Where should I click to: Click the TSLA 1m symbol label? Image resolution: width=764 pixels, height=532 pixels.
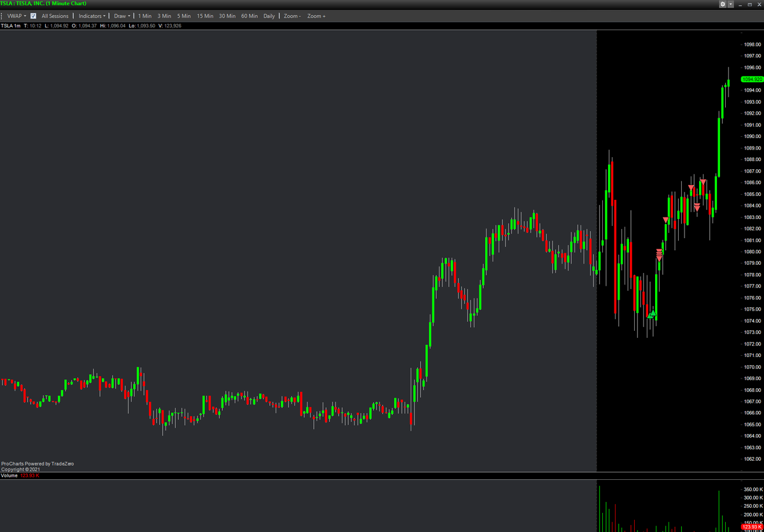(10, 26)
